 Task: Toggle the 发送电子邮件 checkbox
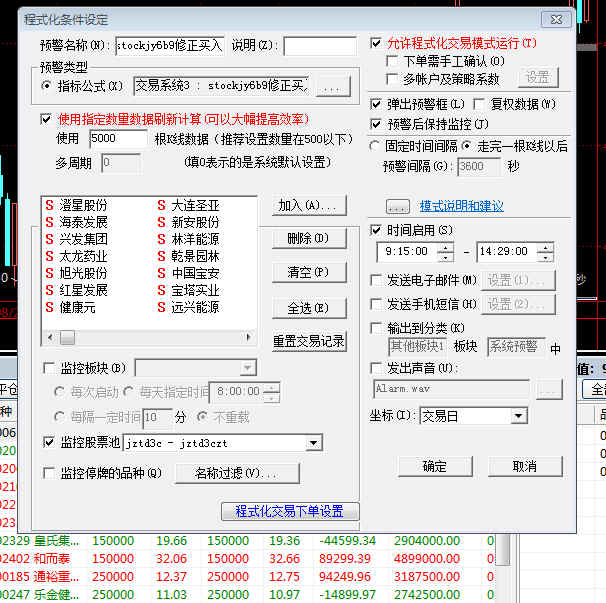click(x=377, y=281)
